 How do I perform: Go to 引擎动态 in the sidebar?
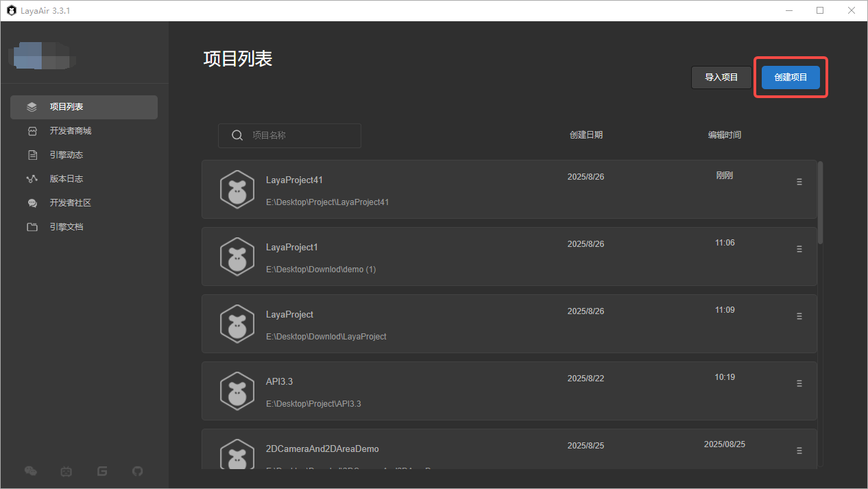click(66, 155)
